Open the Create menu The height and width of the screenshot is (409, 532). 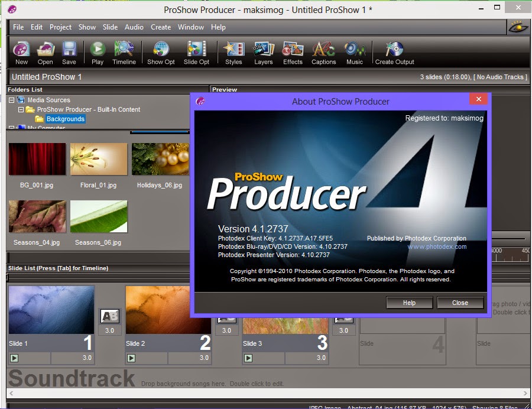point(161,27)
